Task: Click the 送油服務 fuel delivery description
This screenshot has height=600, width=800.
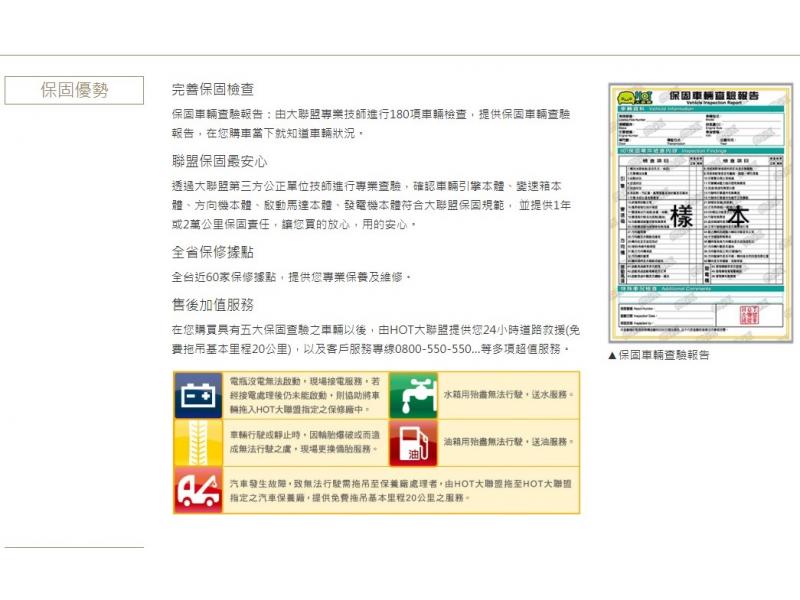Action: click(508, 442)
